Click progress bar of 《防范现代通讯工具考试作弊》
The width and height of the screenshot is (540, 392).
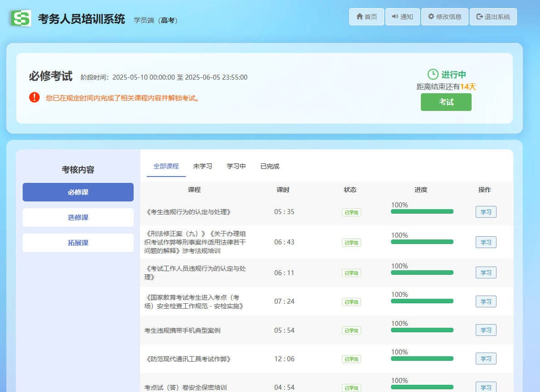(422, 359)
